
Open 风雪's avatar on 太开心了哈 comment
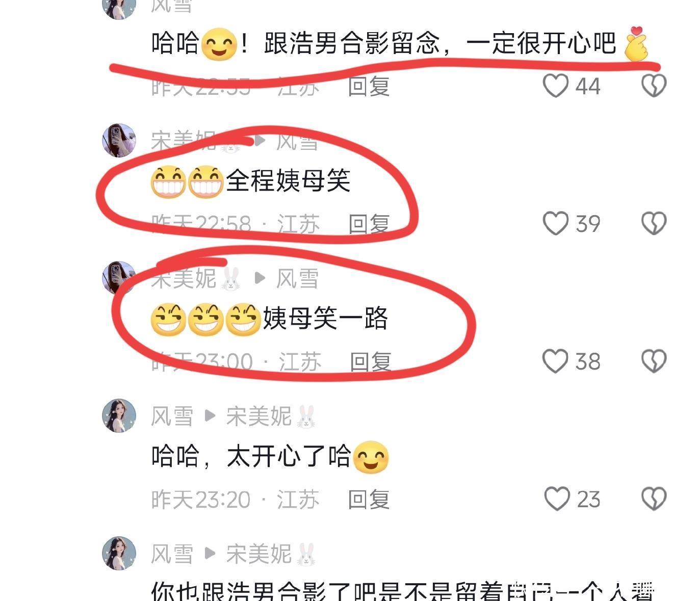click(119, 415)
